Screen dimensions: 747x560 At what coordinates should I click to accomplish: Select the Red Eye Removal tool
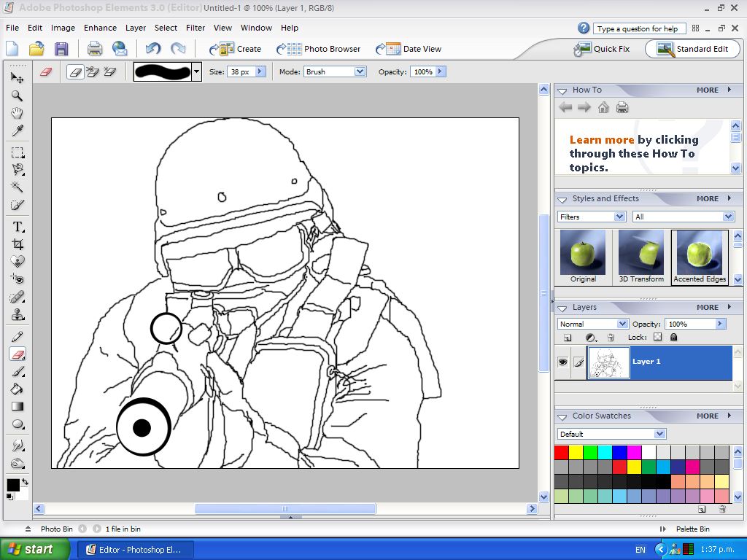pos(18,279)
